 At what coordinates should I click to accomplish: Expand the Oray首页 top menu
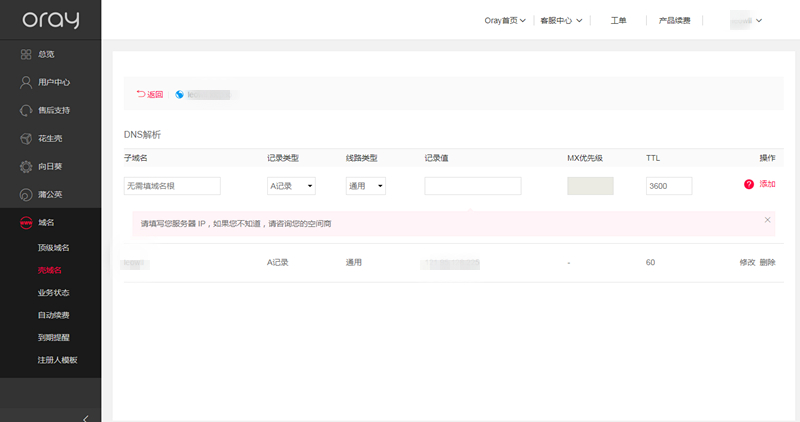pos(505,20)
